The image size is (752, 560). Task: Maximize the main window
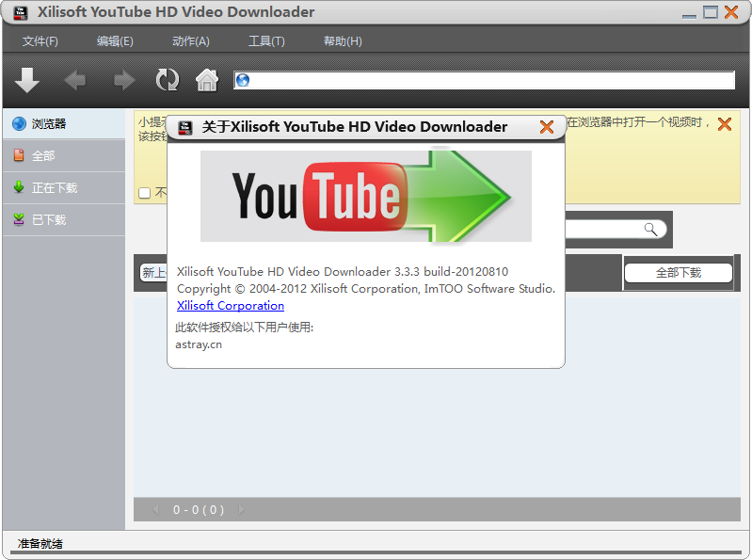711,12
